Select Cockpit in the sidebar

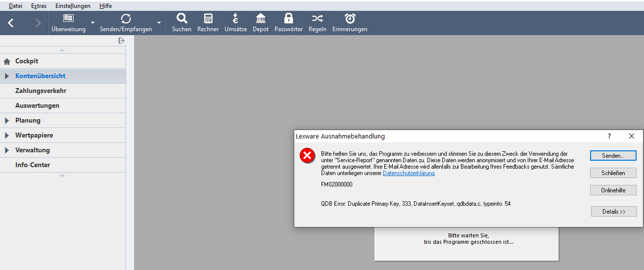click(x=63, y=61)
